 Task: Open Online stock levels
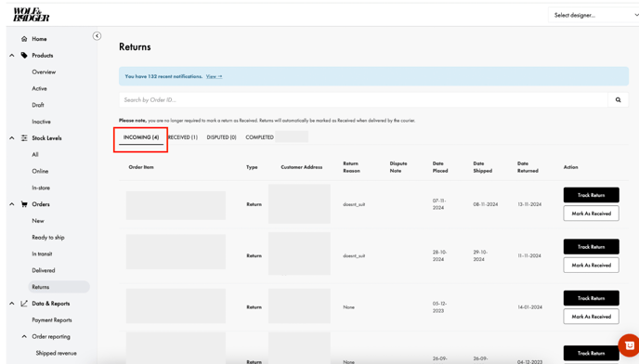[40, 171]
